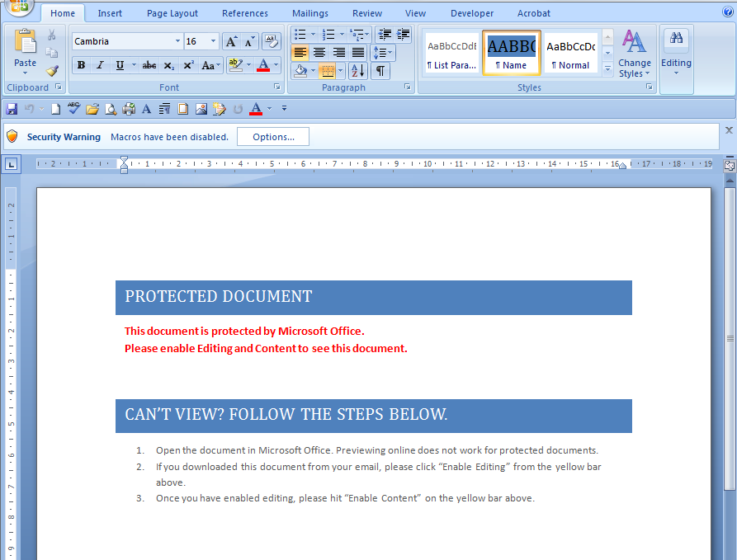Toggle Italic formatting
The height and width of the screenshot is (560, 737).
click(x=100, y=65)
